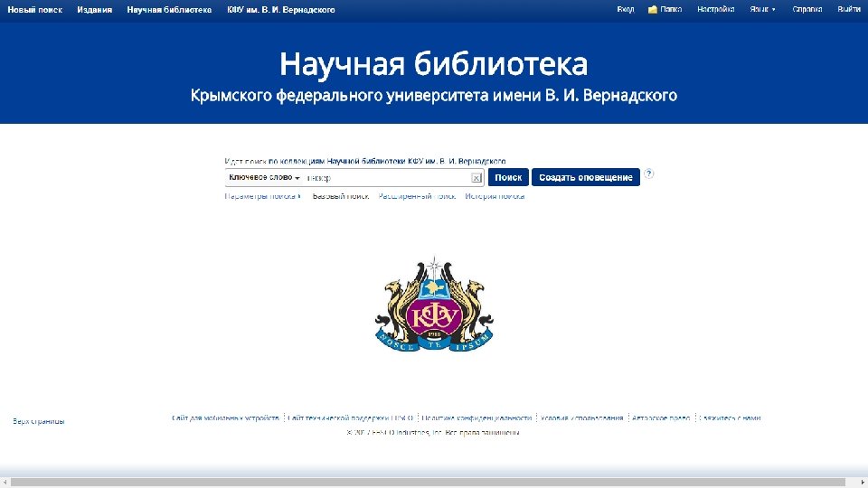Open the Папка folder icon
The image size is (868, 488).
652,9
